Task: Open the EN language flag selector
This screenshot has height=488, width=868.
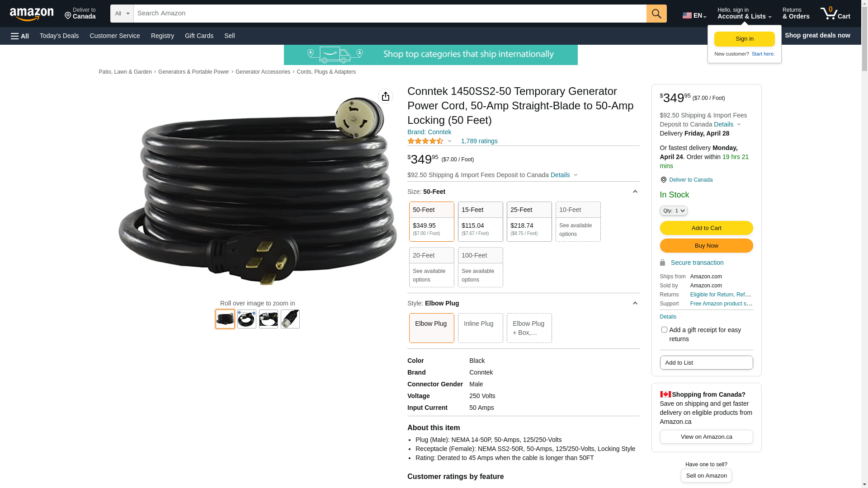Action: [694, 15]
